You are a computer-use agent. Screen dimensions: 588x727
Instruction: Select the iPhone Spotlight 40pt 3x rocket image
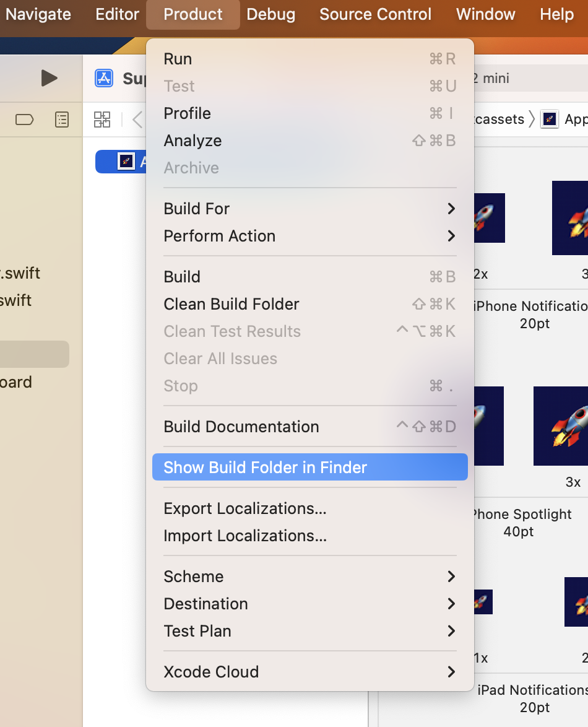(x=561, y=425)
